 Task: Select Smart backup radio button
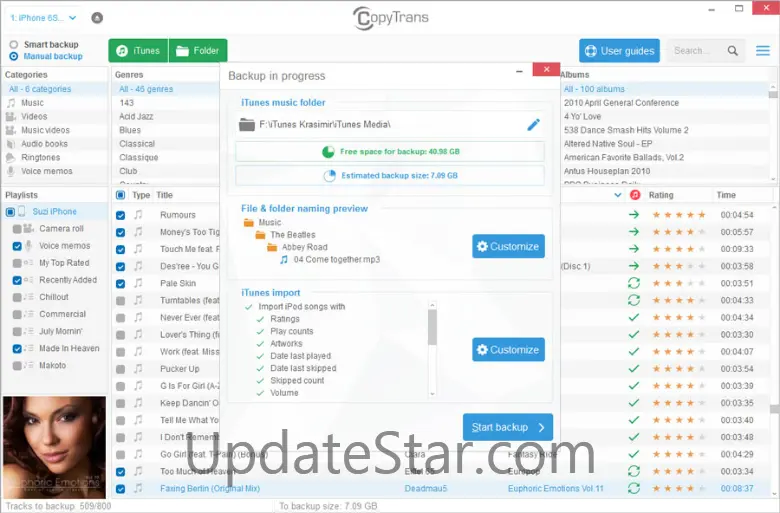(13, 44)
